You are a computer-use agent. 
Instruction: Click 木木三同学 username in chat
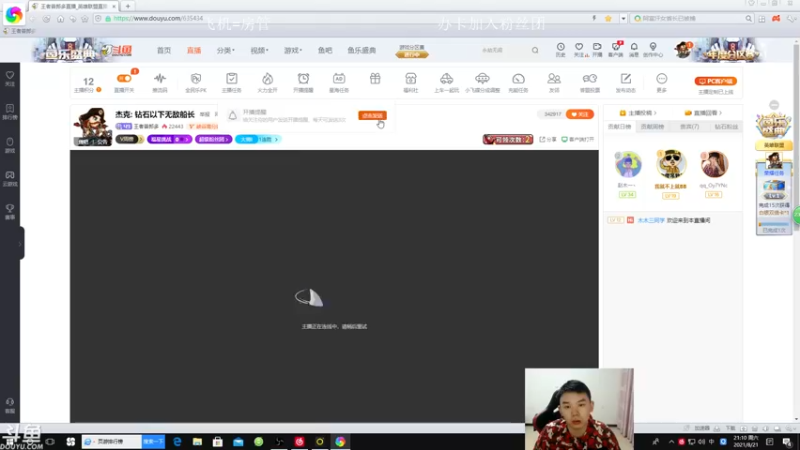click(651, 220)
